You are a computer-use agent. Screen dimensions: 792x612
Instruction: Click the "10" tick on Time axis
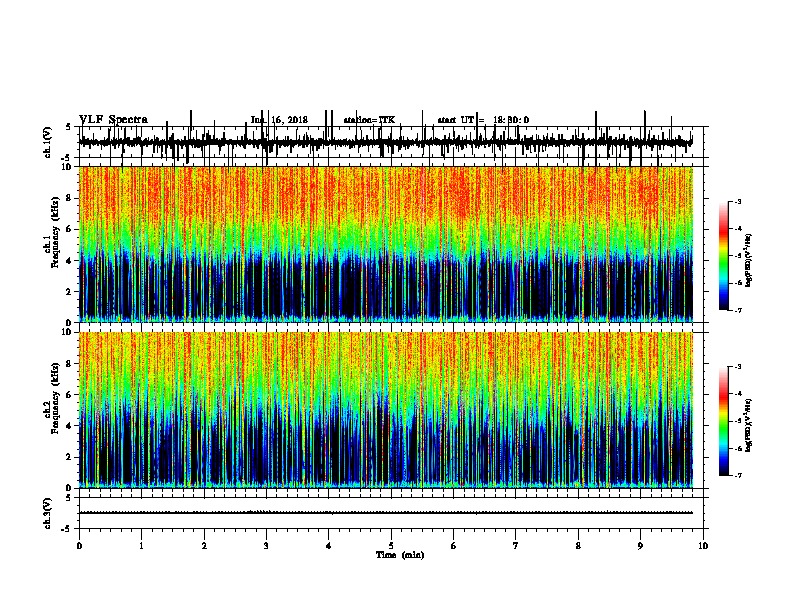pos(703,546)
